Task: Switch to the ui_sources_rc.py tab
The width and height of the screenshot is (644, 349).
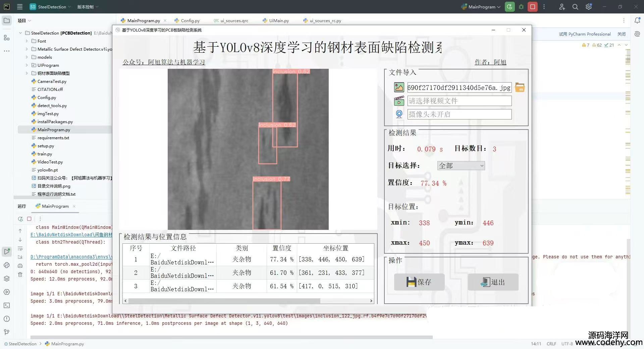Action: coord(322,20)
